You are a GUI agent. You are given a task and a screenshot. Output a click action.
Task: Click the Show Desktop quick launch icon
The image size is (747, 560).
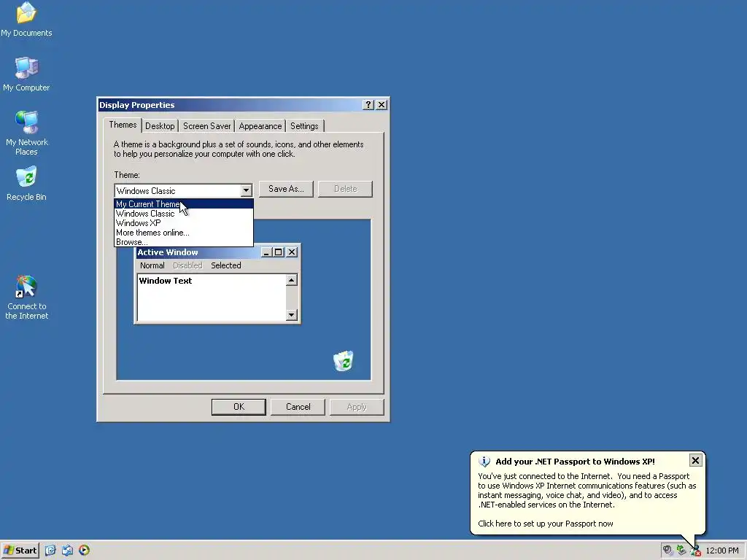(50, 551)
